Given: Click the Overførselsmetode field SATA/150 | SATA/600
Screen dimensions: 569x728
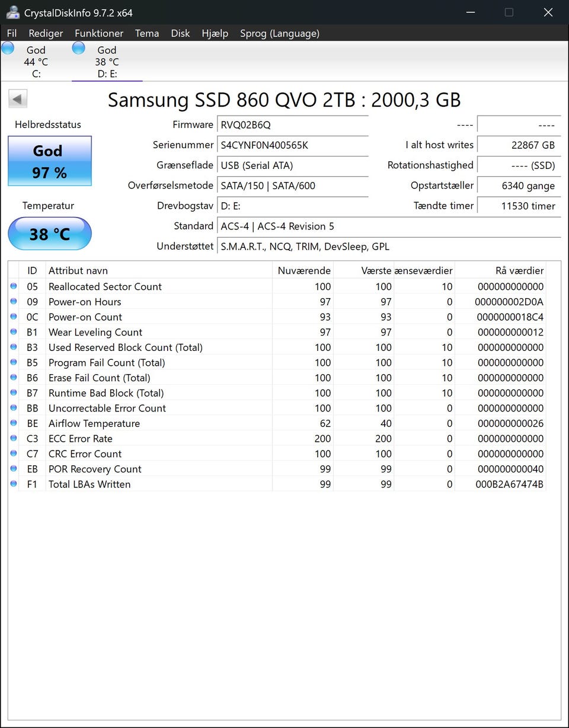Looking at the screenshot, I should point(293,186).
